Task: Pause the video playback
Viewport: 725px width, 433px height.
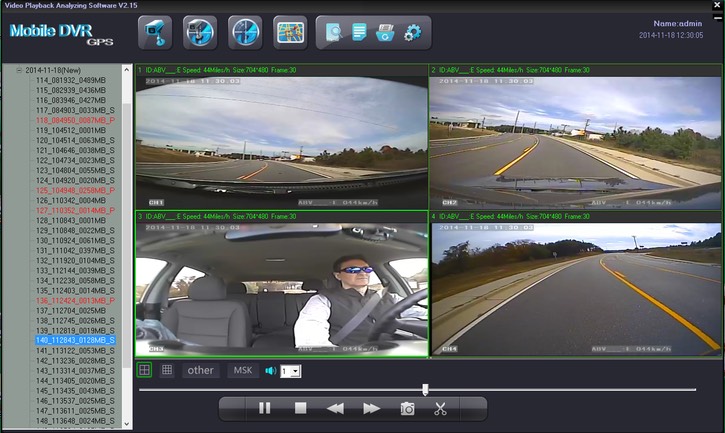Action: [x=265, y=408]
